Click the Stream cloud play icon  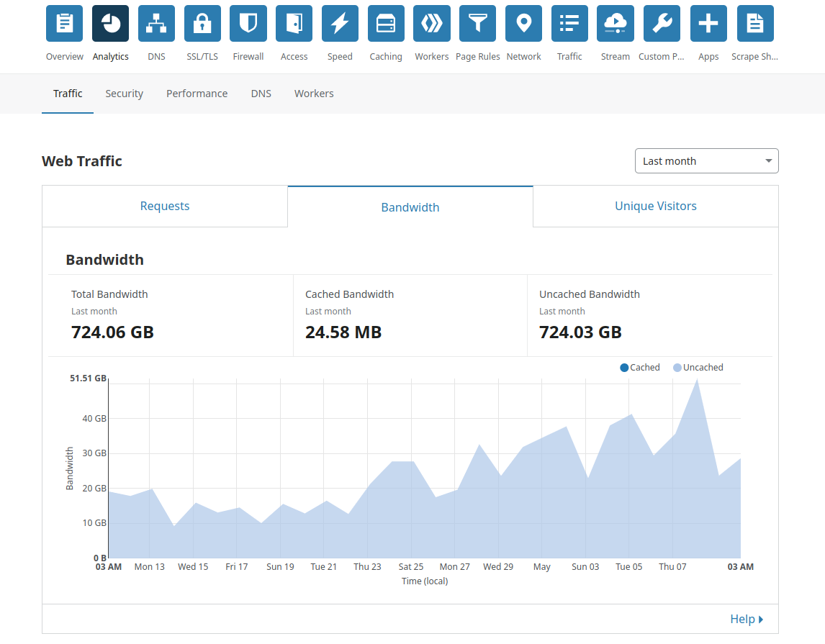(616, 23)
